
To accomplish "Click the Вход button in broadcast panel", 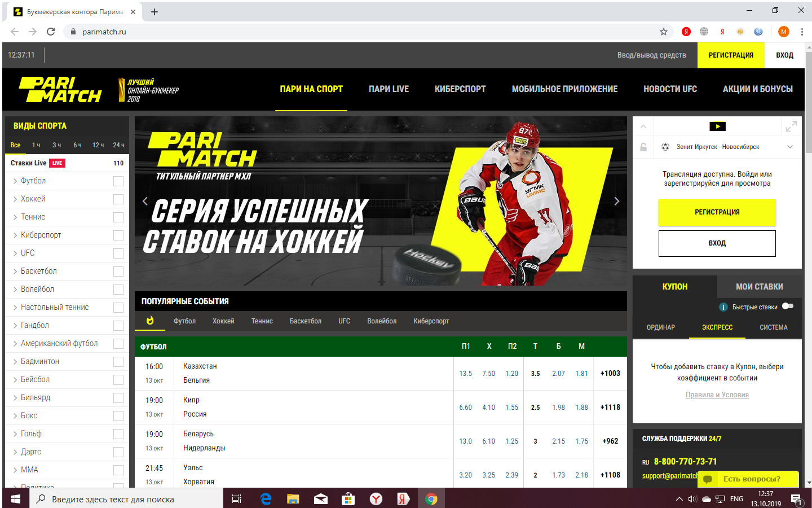I will pos(717,243).
